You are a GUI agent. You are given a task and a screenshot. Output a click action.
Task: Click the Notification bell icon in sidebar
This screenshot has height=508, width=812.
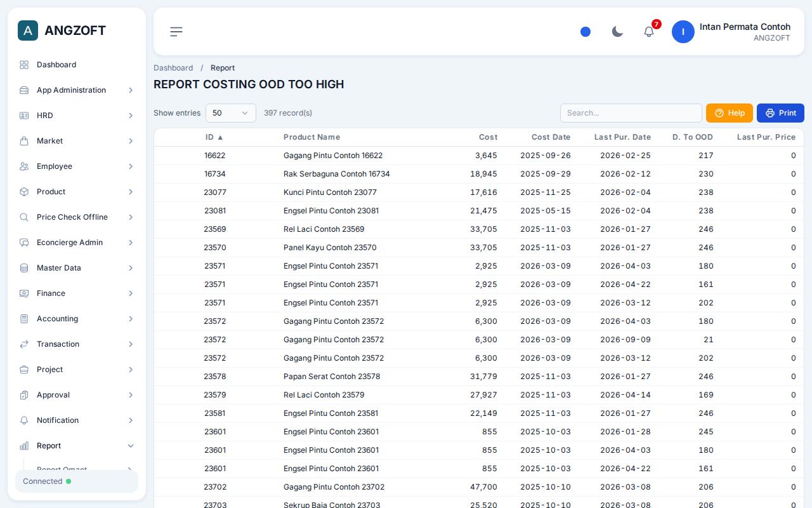[24, 420]
